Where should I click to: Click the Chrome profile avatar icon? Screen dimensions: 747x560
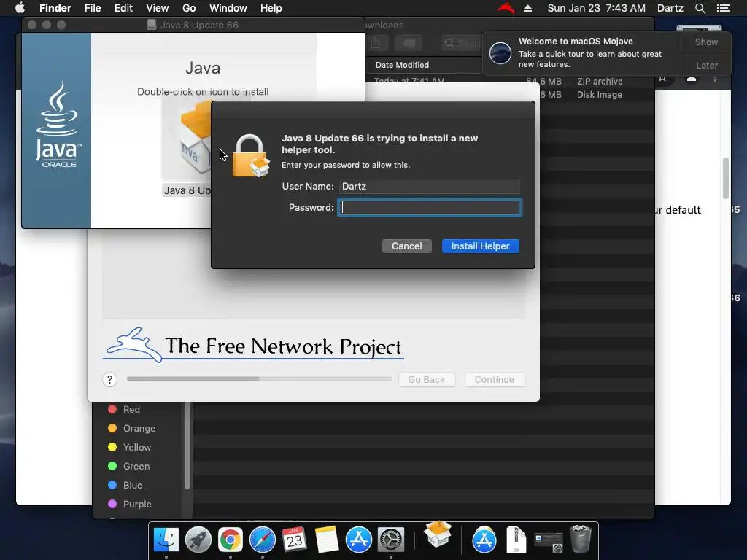coord(692,79)
